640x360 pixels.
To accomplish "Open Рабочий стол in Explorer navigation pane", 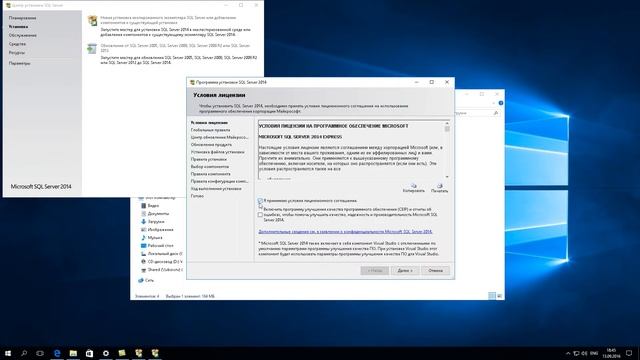I will pos(157,246).
